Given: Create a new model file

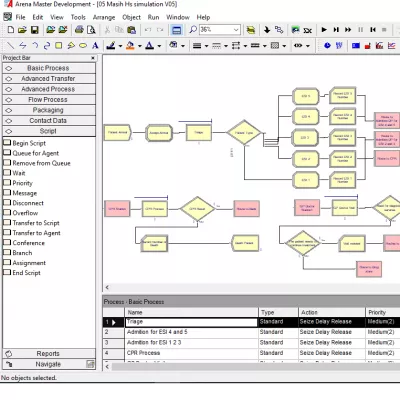Looking at the screenshot, I should click(x=10, y=30).
